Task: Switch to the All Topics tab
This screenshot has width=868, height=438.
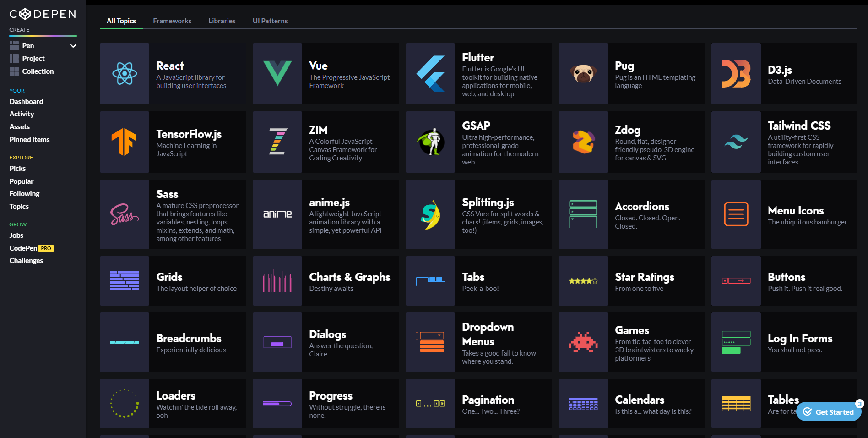Action: click(x=121, y=21)
